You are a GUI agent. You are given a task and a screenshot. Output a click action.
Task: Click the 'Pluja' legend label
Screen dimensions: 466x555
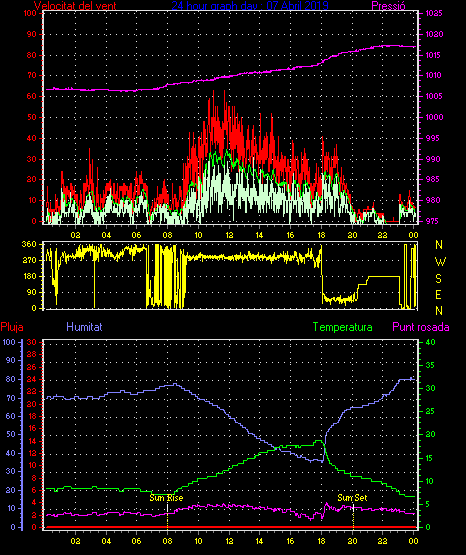click(x=12, y=327)
